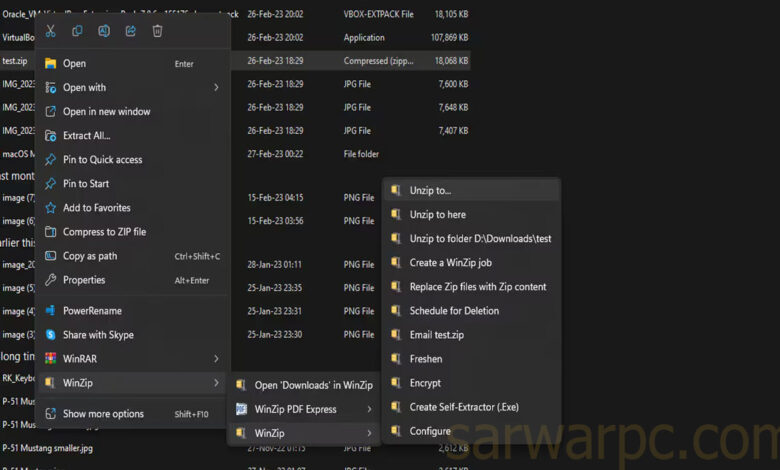Click the star icon for Add to Favorites
Viewport: 780px width, 470px height.
pyautogui.click(x=50, y=207)
